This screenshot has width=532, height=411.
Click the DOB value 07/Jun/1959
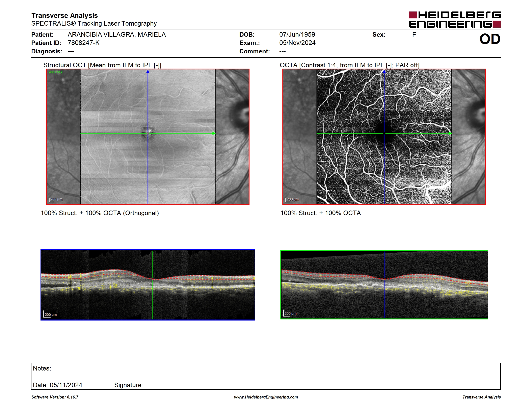(297, 35)
